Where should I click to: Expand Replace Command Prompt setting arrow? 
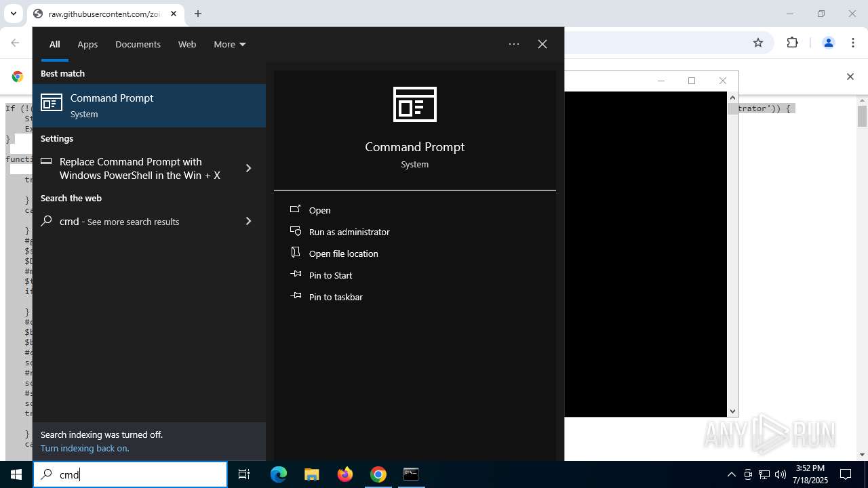(x=248, y=168)
